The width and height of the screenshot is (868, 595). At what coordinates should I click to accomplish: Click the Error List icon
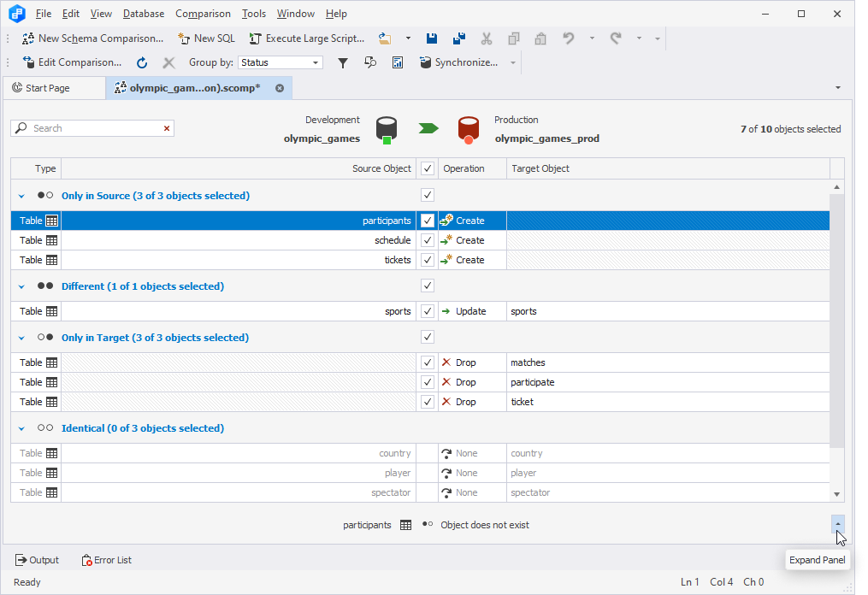(87, 560)
